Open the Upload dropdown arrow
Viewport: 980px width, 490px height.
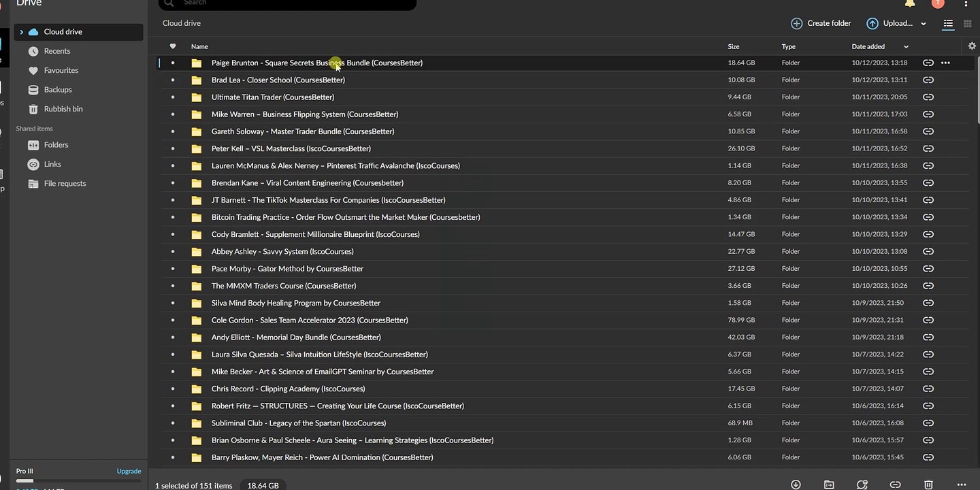924,24
